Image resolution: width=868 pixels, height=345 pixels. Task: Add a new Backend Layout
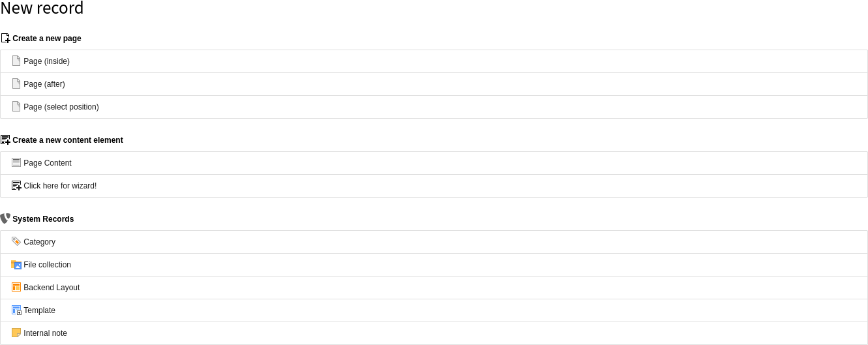(52, 288)
